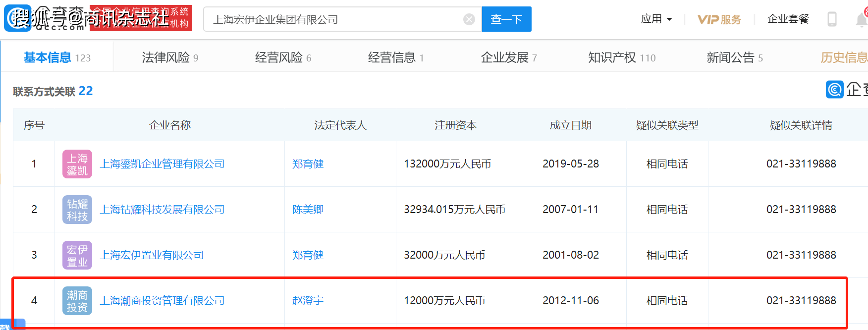Screen dimensions: 868x330
Task: Select the date 2012-11-06
Action: point(571,301)
